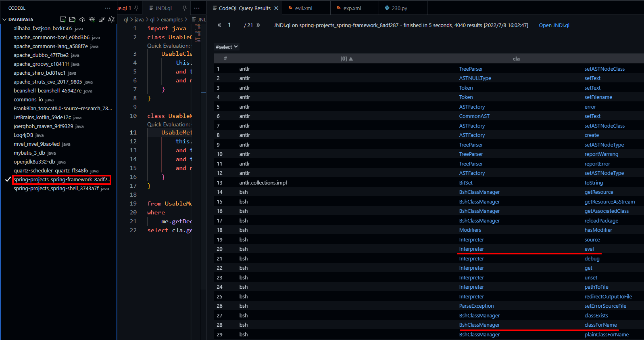Click the editor minimap
The image size is (644, 340).
tap(198, 33)
